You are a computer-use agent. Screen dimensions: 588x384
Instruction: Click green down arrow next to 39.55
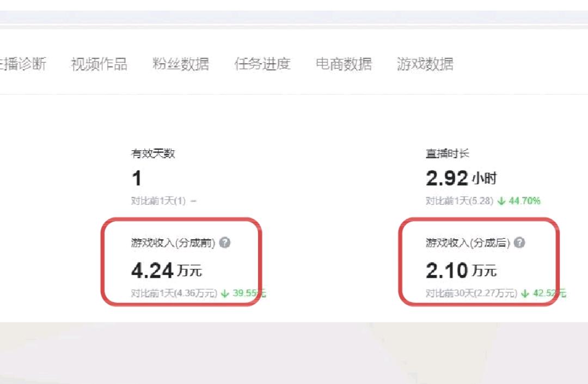pyautogui.click(x=225, y=293)
